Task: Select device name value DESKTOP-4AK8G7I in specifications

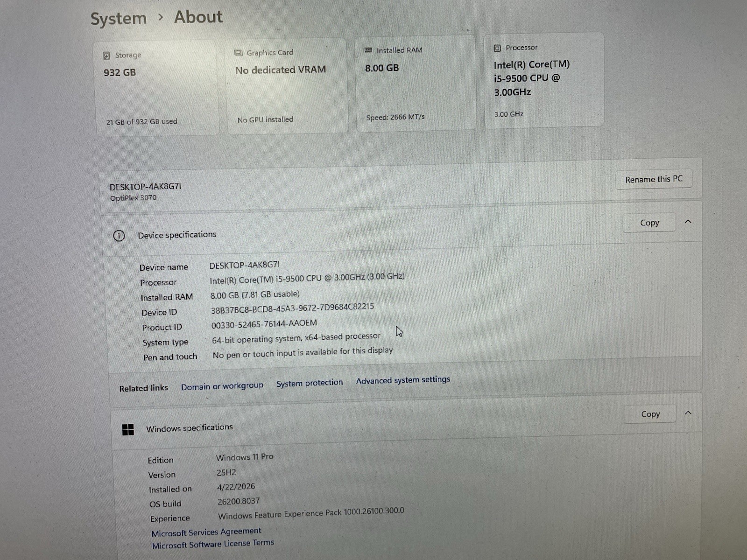Action: point(244,265)
